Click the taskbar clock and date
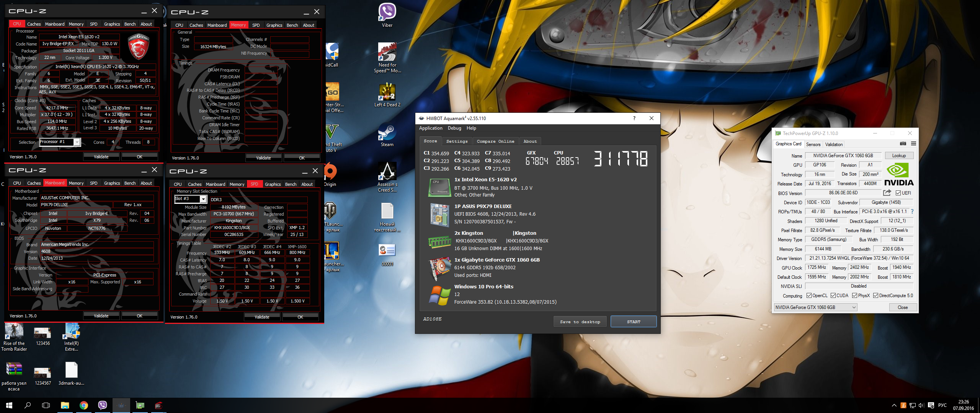 (963, 405)
